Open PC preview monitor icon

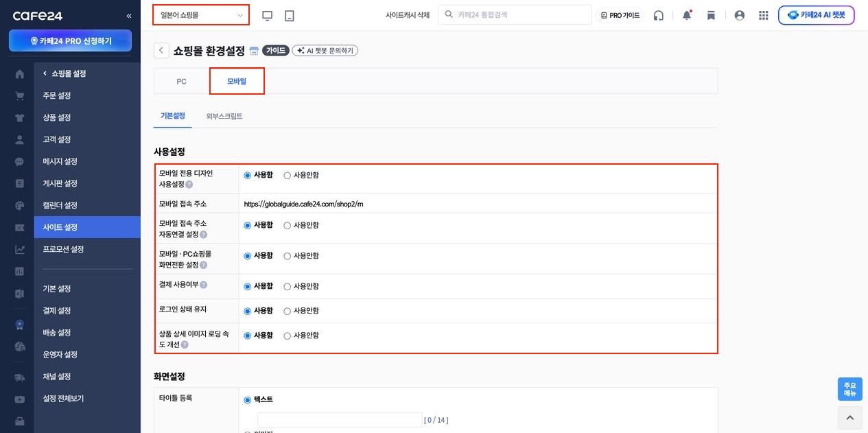[268, 15]
